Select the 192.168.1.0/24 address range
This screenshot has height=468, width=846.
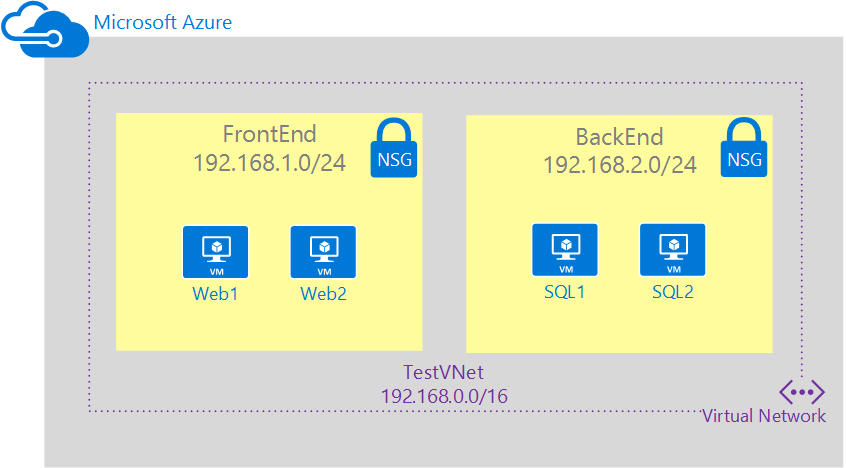pos(270,163)
